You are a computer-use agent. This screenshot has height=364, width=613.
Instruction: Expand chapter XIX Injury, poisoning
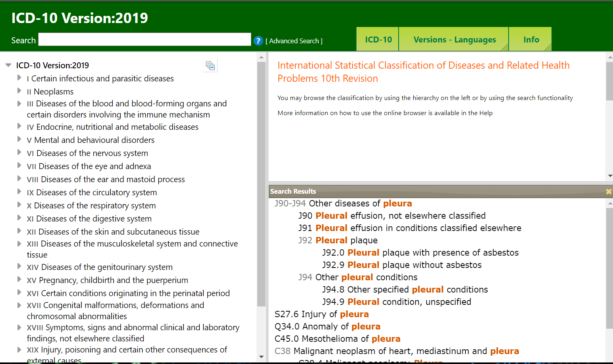click(x=19, y=350)
